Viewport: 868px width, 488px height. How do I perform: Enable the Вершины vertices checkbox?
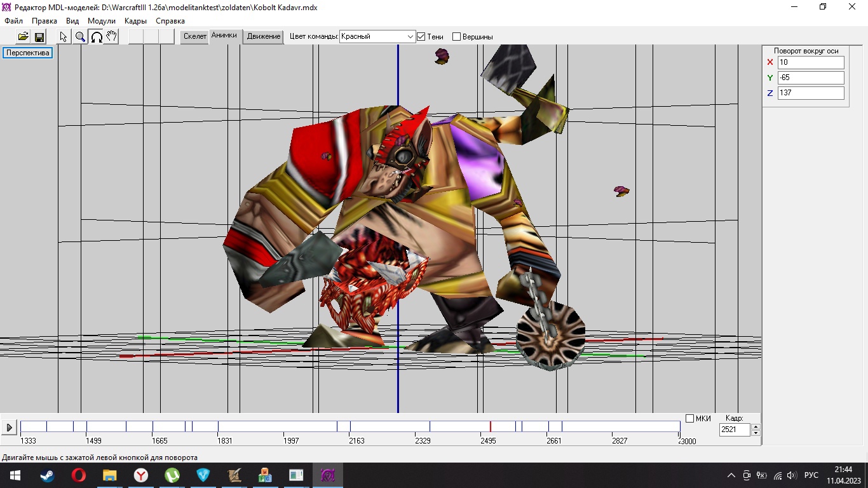[x=456, y=37]
